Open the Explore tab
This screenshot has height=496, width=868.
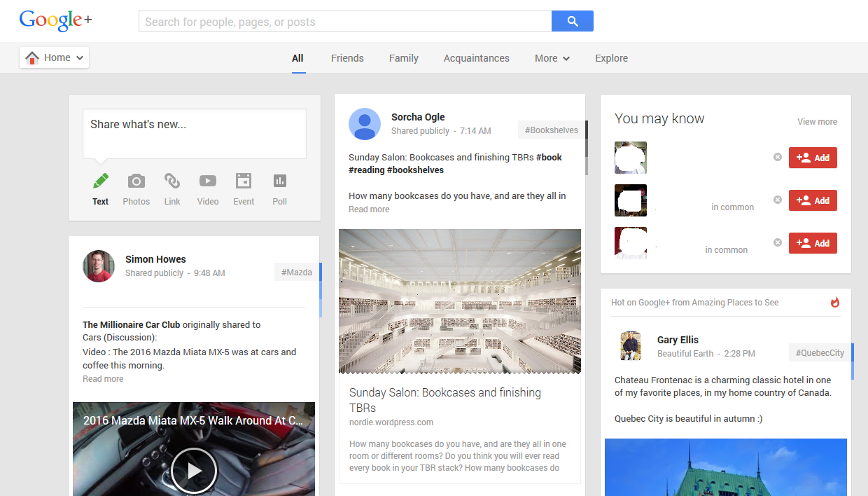tap(611, 58)
